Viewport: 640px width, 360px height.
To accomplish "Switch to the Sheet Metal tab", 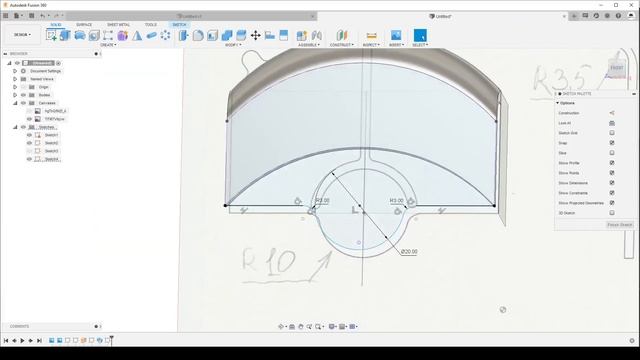I will click(x=118, y=25).
